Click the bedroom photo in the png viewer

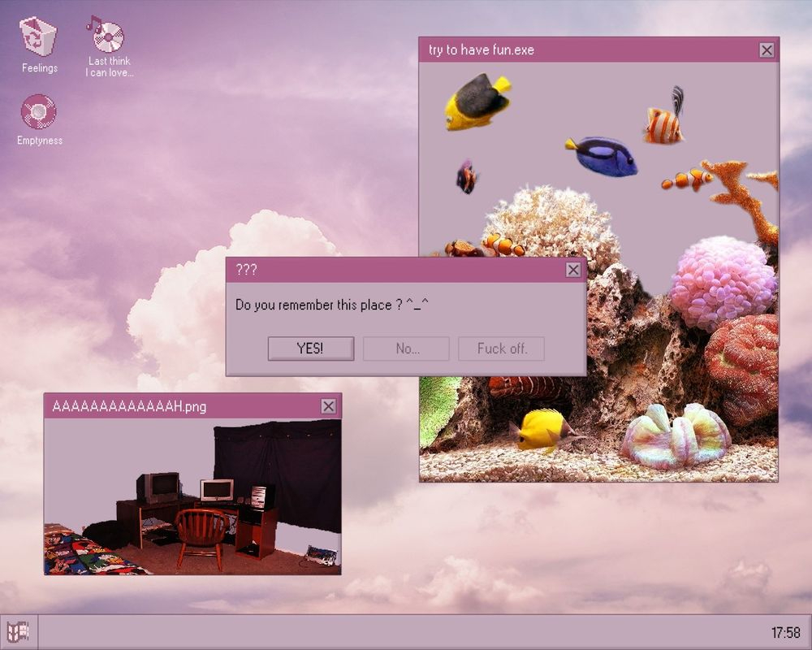point(192,497)
